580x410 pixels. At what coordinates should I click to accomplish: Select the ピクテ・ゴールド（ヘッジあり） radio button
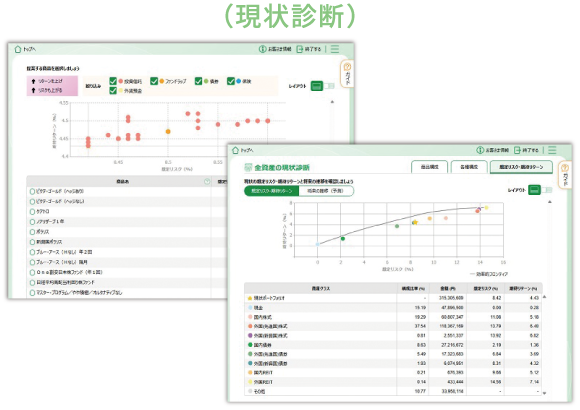(32, 191)
